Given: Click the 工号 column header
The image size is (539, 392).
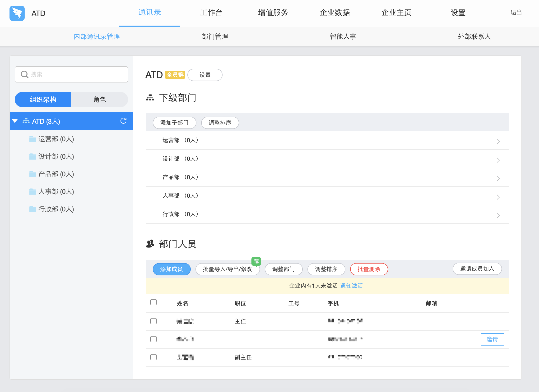Looking at the screenshot, I should pyautogui.click(x=294, y=303).
